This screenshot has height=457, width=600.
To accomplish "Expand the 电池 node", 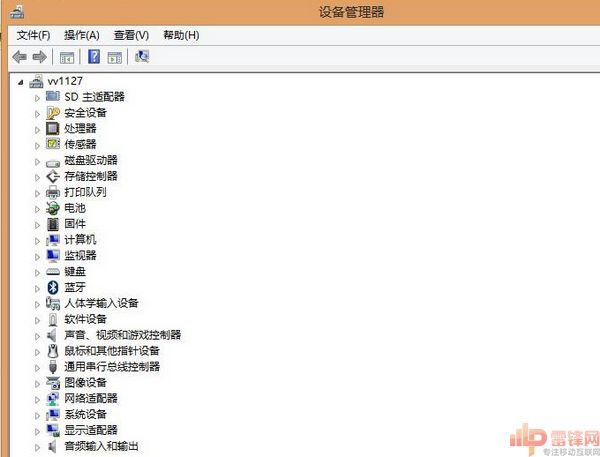I will click(x=37, y=209).
